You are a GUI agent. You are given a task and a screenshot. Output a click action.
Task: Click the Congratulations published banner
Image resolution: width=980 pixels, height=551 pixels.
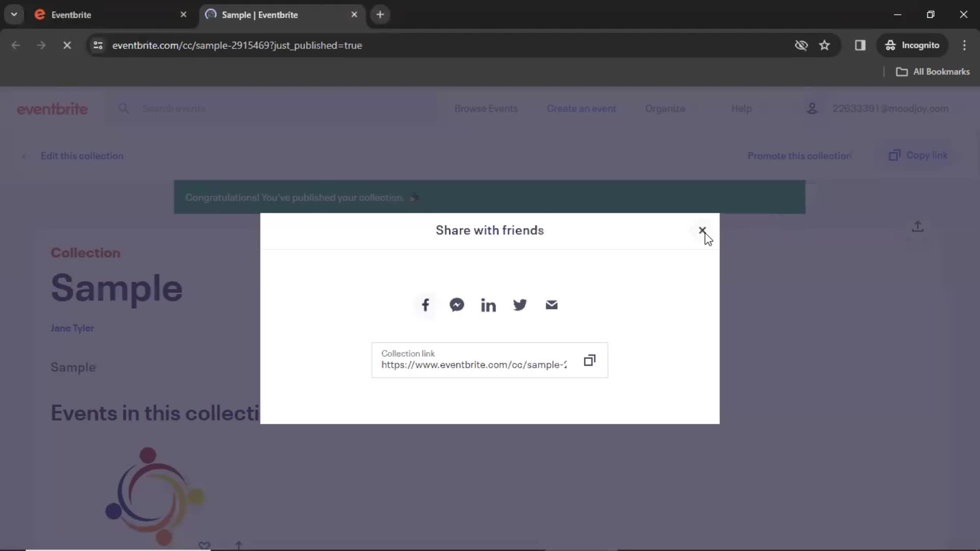click(x=489, y=197)
